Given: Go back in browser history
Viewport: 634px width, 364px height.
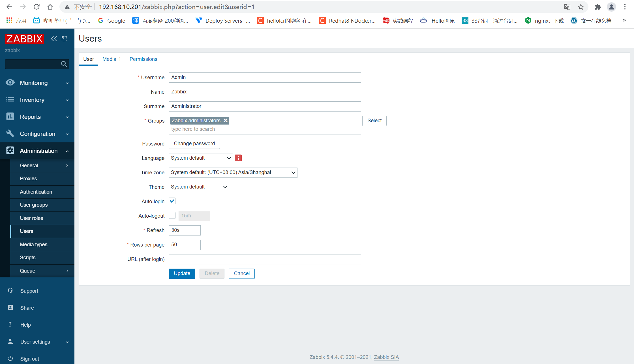Looking at the screenshot, I should pos(9,7).
